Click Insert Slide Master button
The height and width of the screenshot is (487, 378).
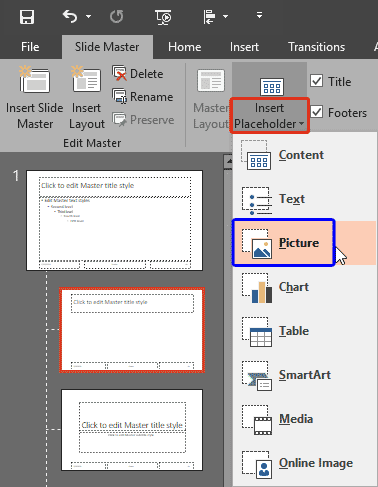[x=35, y=97]
